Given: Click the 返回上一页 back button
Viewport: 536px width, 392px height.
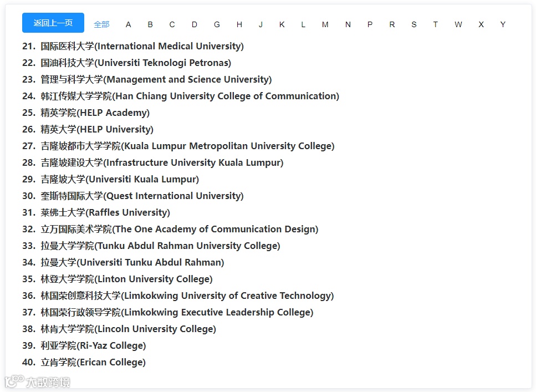Looking at the screenshot, I should pos(53,23).
